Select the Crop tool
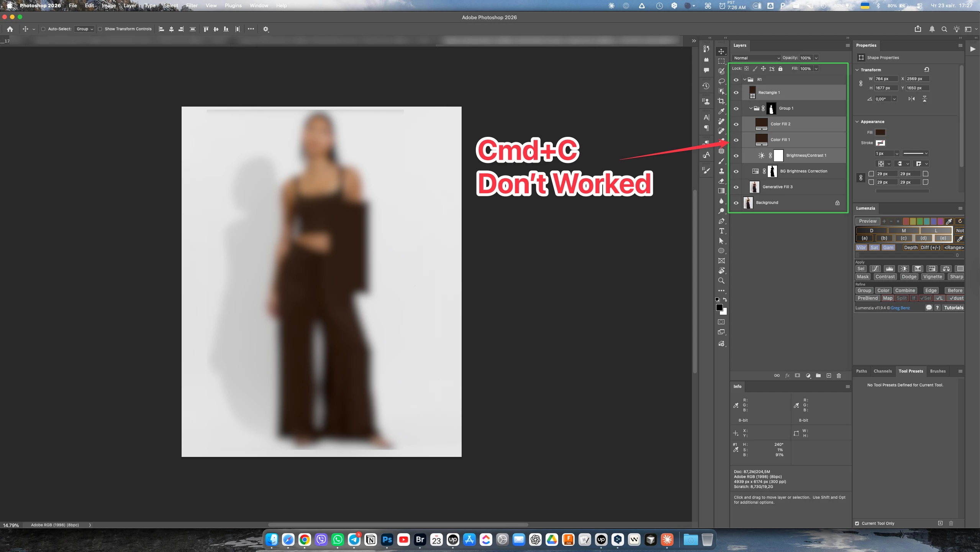The image size is (980, 552). (x=721, y=101)
